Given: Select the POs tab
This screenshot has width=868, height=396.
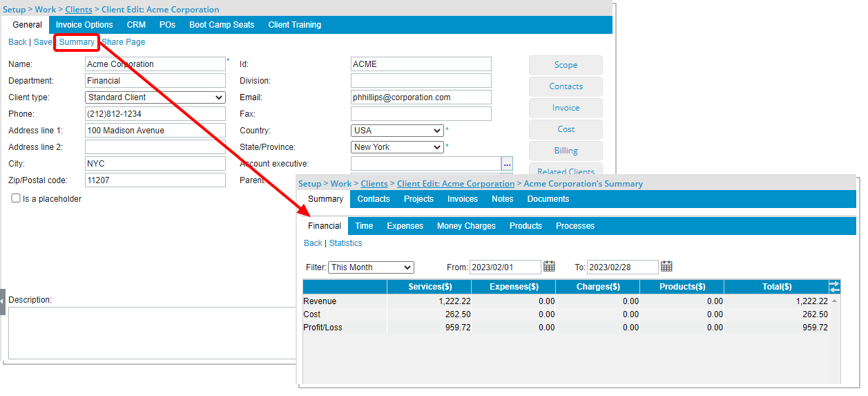Looking at the screenshot, I should 167,25.
